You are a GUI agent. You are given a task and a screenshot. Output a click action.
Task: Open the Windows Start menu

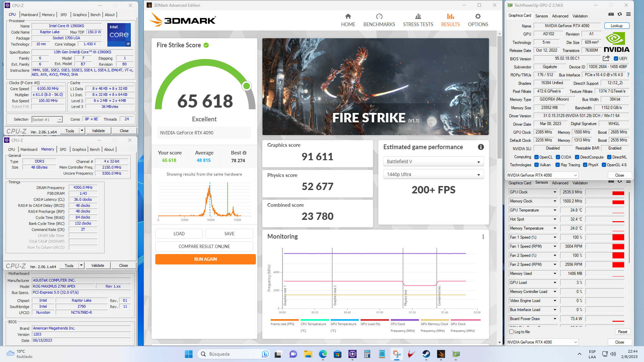[x=189, y=354]
